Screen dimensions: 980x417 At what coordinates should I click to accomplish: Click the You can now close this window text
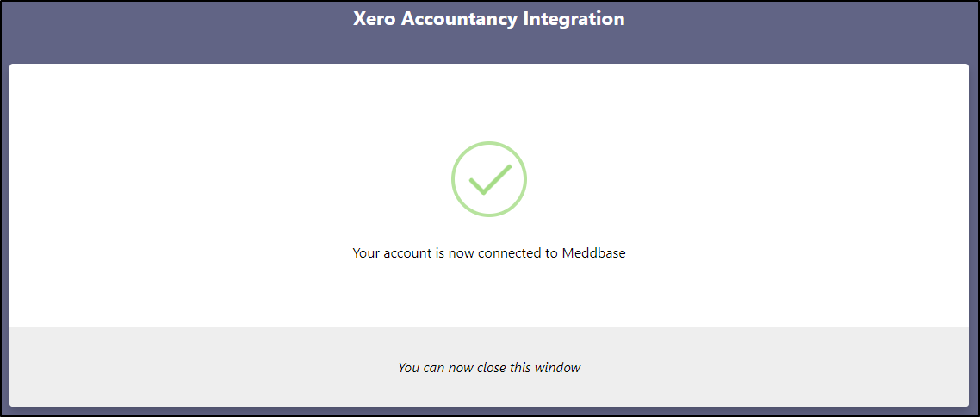(489, 367)
